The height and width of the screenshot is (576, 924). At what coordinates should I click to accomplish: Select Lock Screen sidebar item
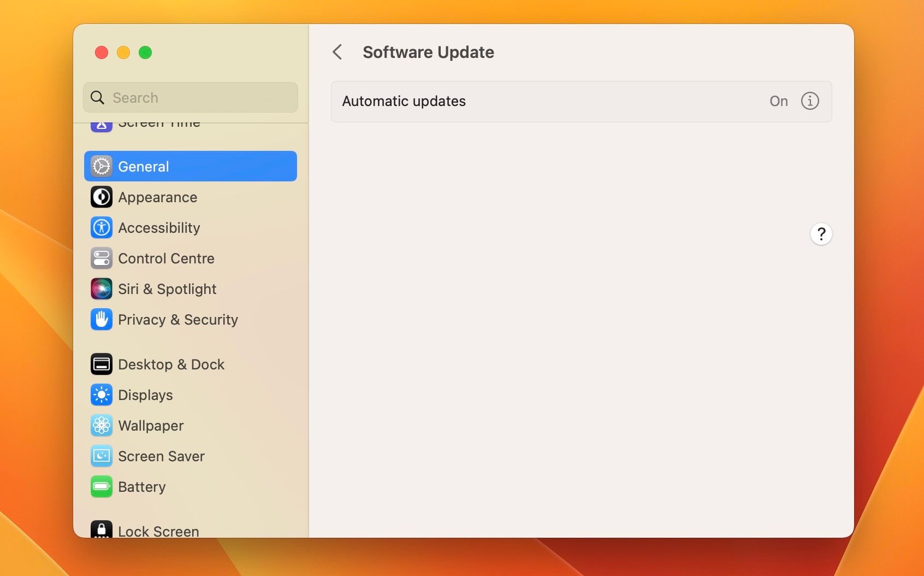pos(158,531)
